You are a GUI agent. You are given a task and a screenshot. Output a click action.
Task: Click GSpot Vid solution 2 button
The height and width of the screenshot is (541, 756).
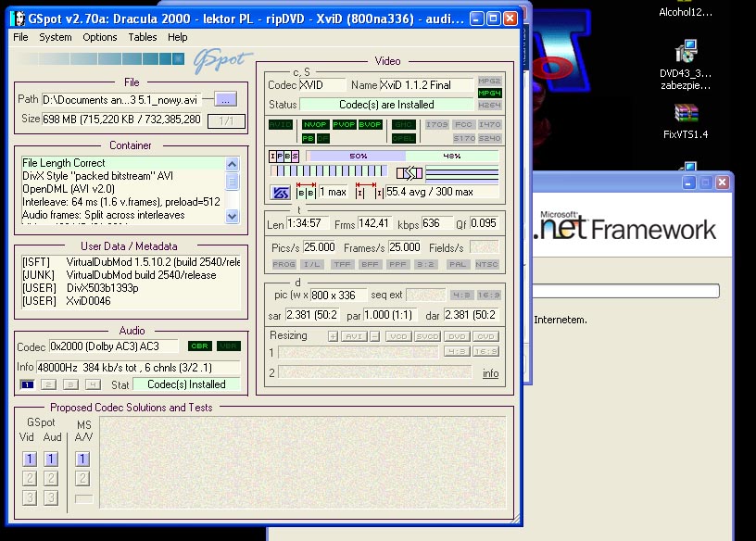[30, 478]
